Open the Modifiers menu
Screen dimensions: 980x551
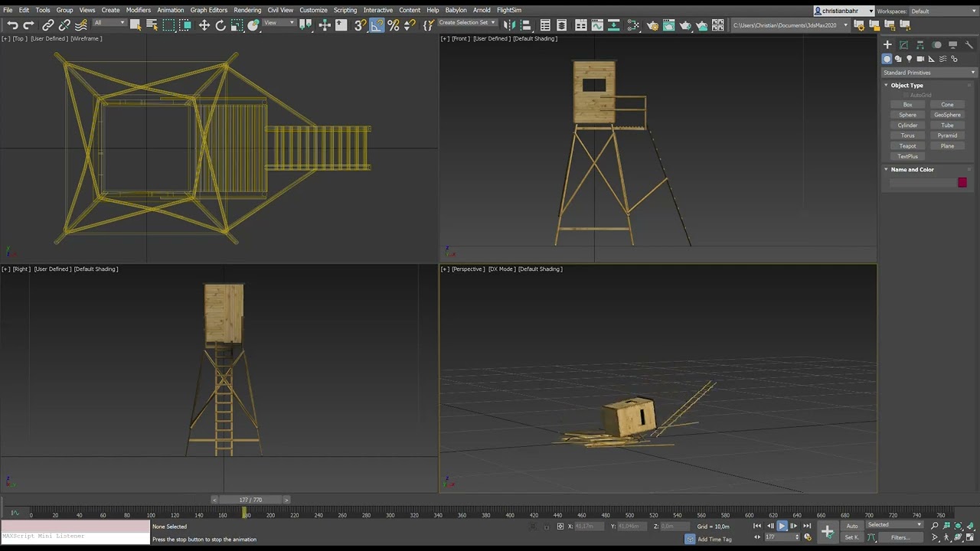[x=138, y=10]
